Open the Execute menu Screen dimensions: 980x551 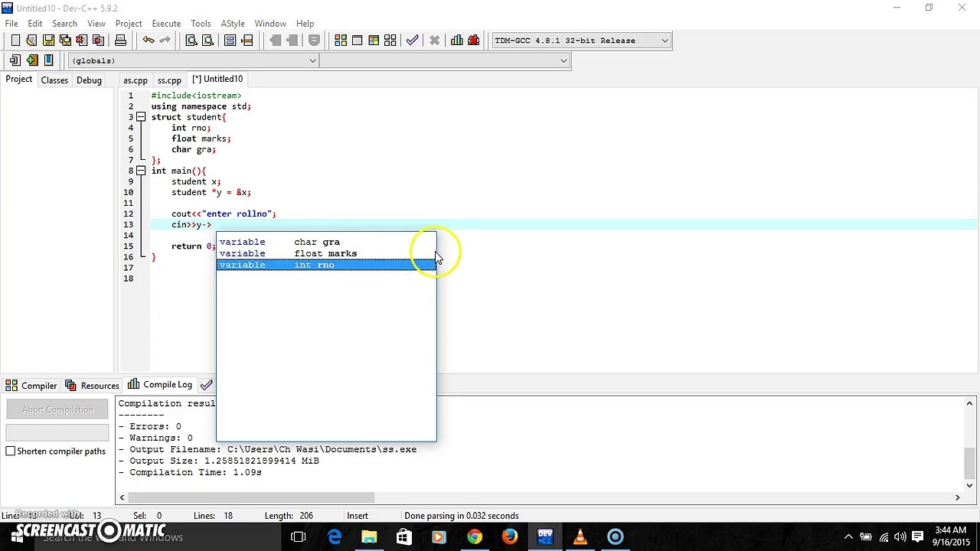166,24
